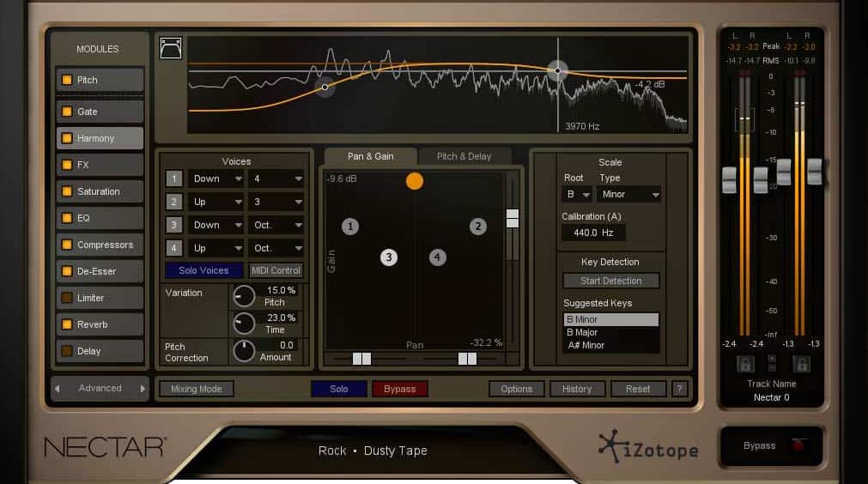Click the filter shape icon beside spectrum
The height and width of the screenshot is (484, 868).
point(171,48)
